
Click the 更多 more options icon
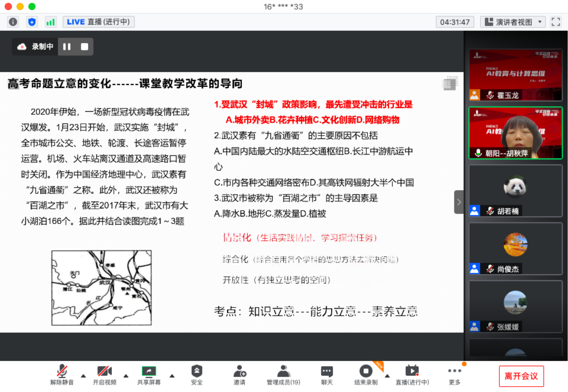454,375
